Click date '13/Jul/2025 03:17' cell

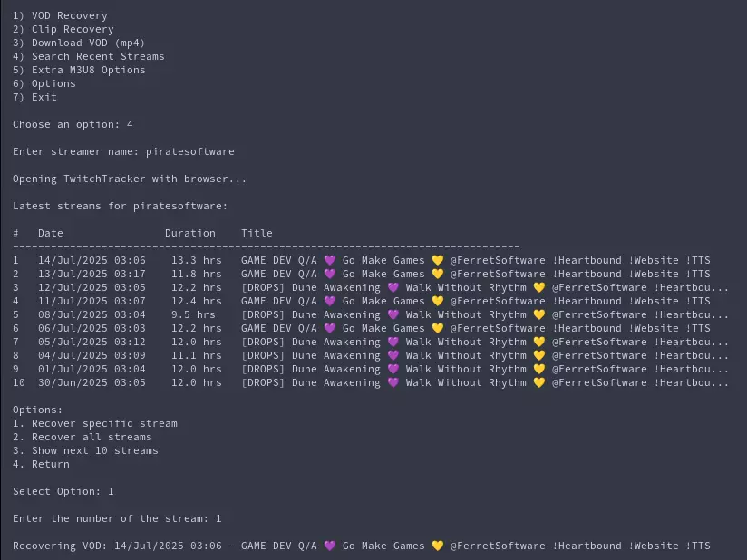click(92, 275)
